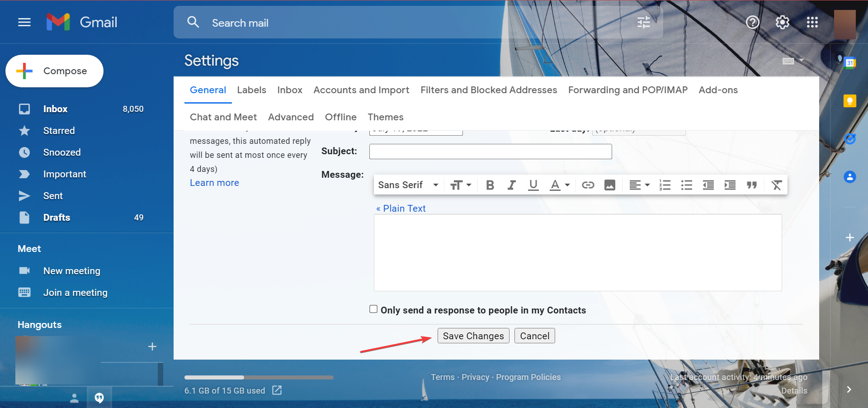Screen dimensions: 868x408
Task: Click Save Changes
Action: (x=473, y=336)
